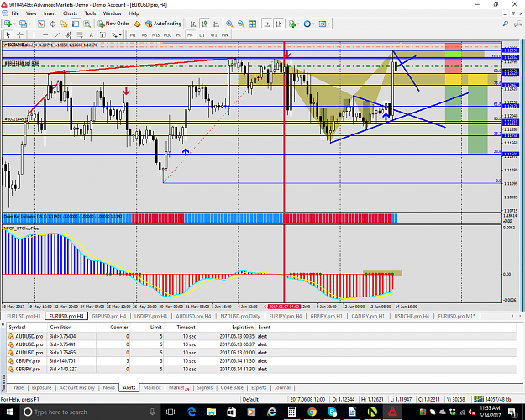Expand the Periods dropdown arrow
The height and width of the screenshot is (420, 525).
313,24
